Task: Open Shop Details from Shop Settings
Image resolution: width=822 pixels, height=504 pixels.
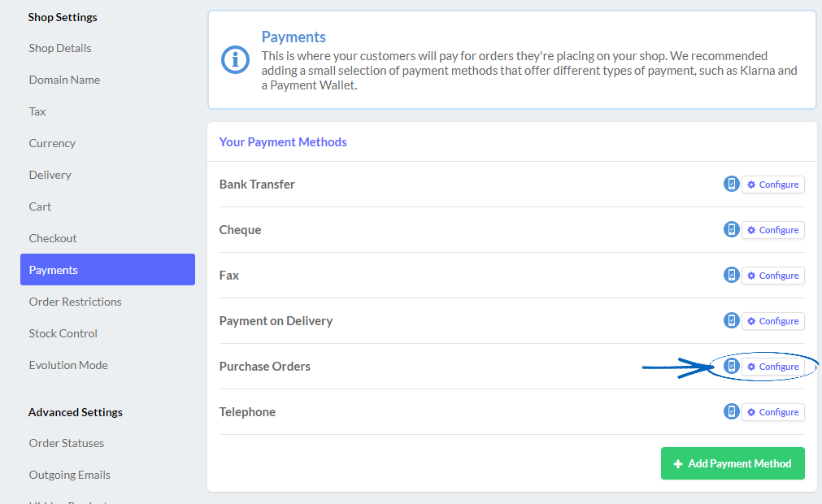Action: (x=59, y=48)
